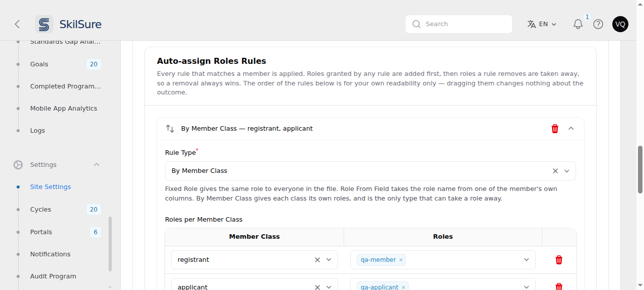The width and height of the screenshot is (644, 290).
Task: Click the Auto-assign Roles Rules heading
Action: (211, 61)
